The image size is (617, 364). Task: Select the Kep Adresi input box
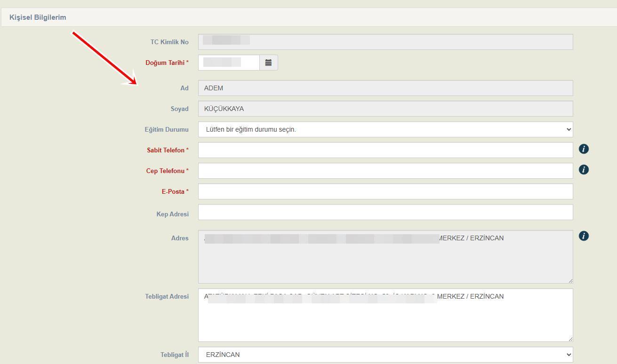point(385,212)
